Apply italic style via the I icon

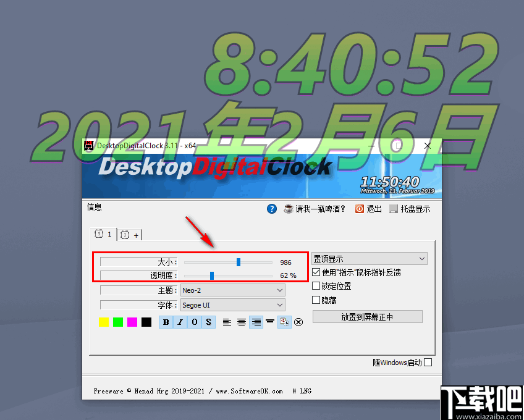click(x=180, y=322)
